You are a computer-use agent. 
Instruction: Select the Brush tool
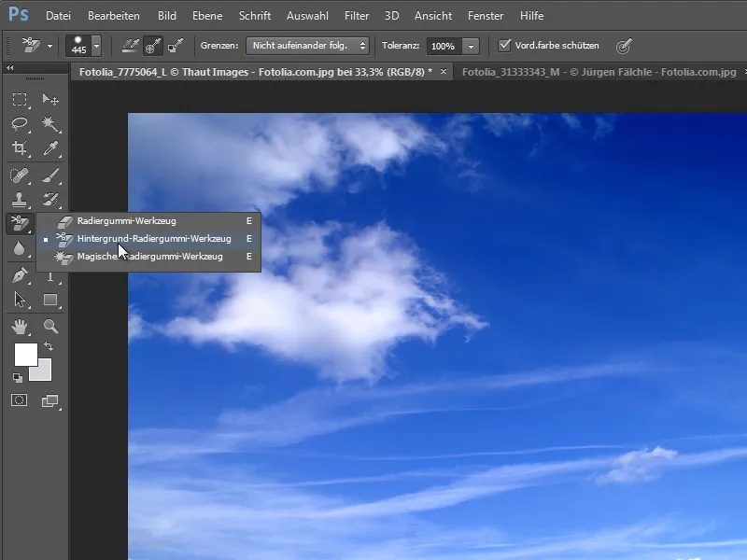coord(50,175)
